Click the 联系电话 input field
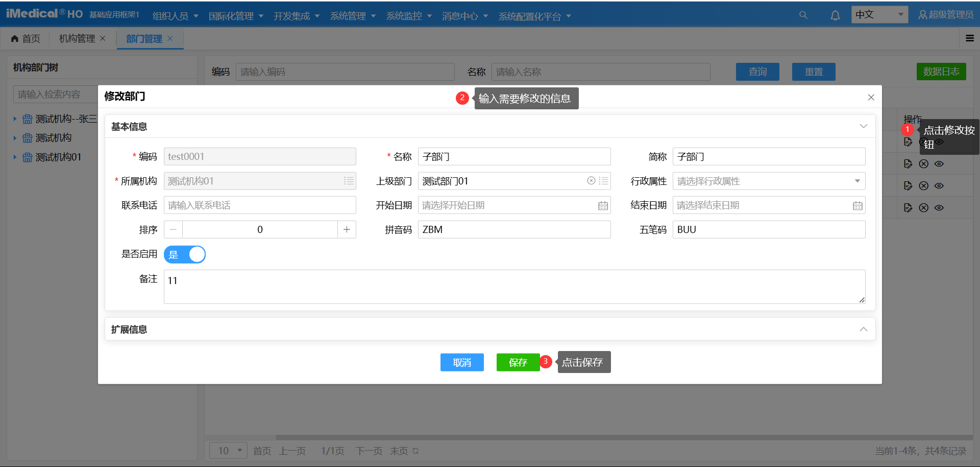Image resolution: width=980 pixels, height=467 pixels. coord(259,205)
